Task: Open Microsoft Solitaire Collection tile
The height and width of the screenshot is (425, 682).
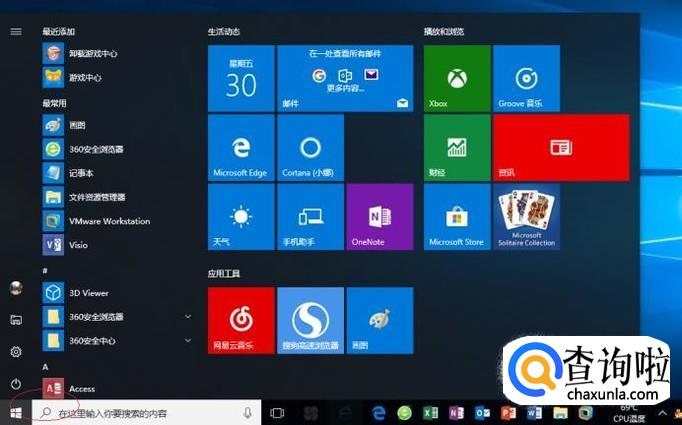Action: tap(526, 216)
